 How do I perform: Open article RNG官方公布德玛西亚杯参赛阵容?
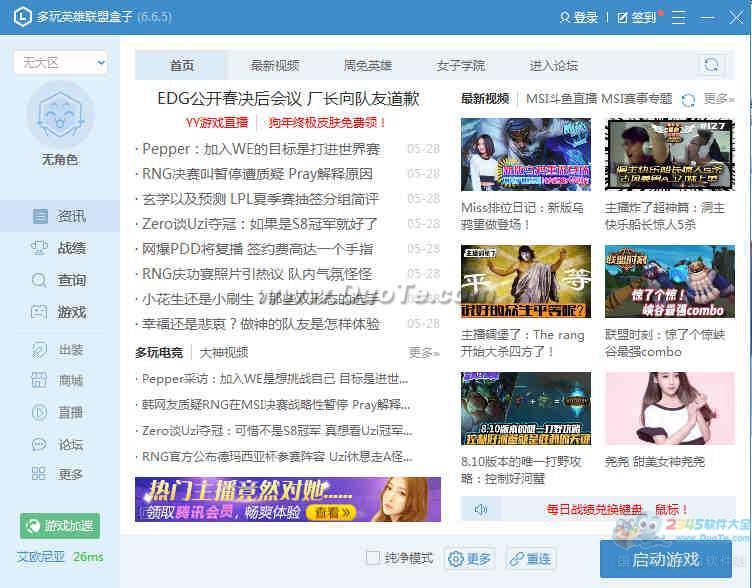[x=277, y=457]
